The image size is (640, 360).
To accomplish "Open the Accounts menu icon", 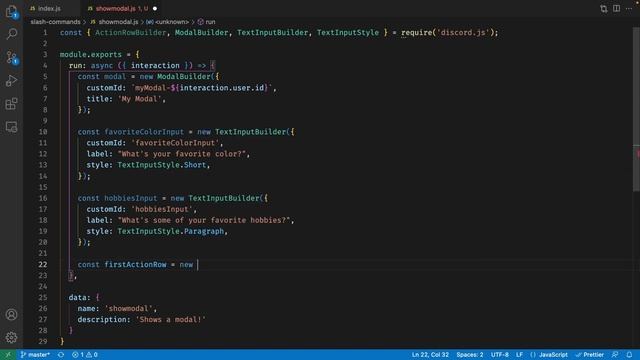I will (x=11, y=315).
